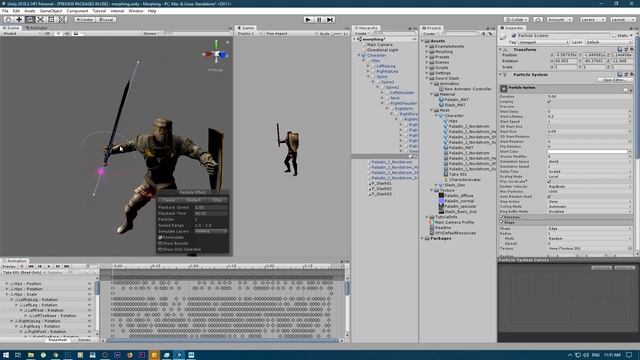640x360 pixels.
Task: Open the Window menu
Action: pyautogui.click(x=136, y=11)
